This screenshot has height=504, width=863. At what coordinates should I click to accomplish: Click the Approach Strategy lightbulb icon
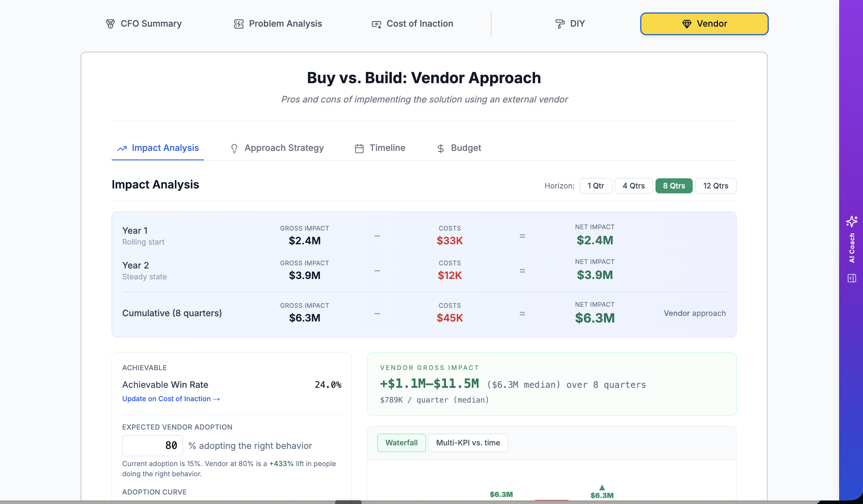click(x=234, y=148)
